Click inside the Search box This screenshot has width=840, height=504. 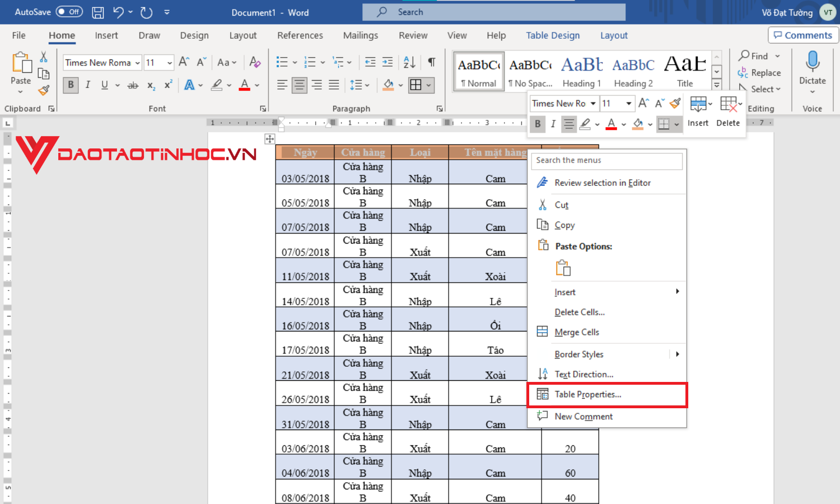click(493, 11)
